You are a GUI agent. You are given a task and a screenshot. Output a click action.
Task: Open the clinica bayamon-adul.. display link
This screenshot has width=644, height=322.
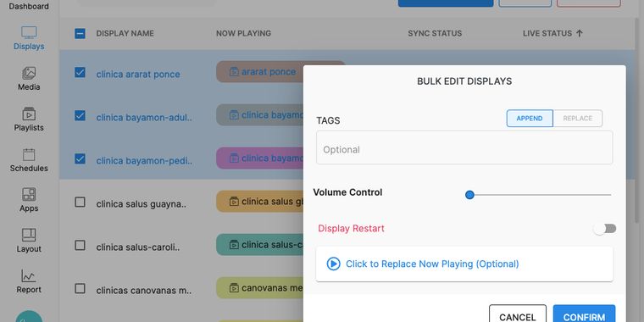click(x=144, y=118)
